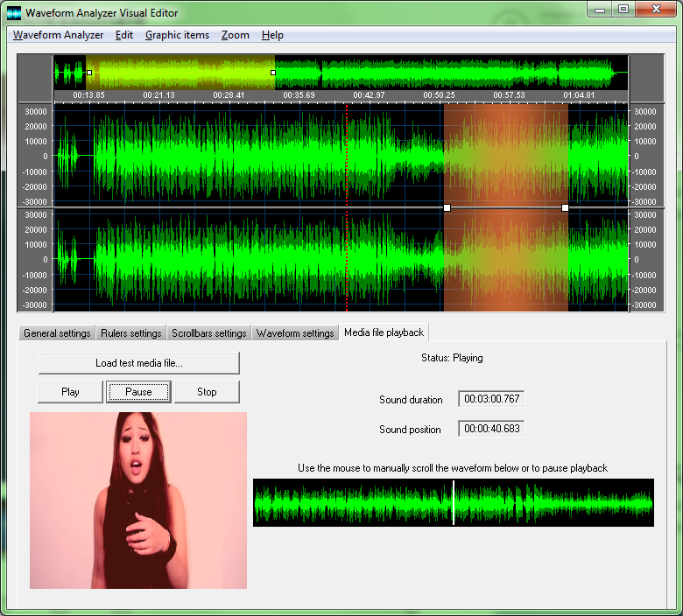683x616 pixels.
Task: Open the Graphic items menu
Action: tap(177, 35)
